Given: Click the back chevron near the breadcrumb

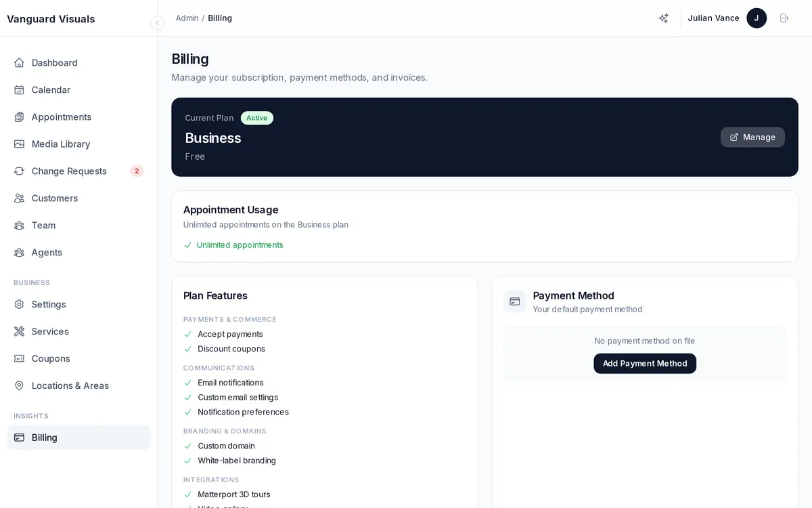Looking at the screenshot, I should coord(157,22).
